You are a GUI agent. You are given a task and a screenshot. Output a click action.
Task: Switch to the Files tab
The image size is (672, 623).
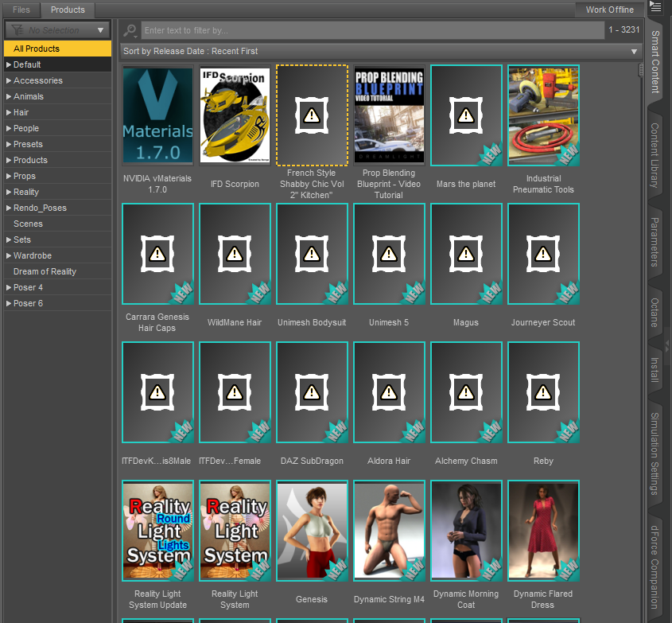coord(21,10)
